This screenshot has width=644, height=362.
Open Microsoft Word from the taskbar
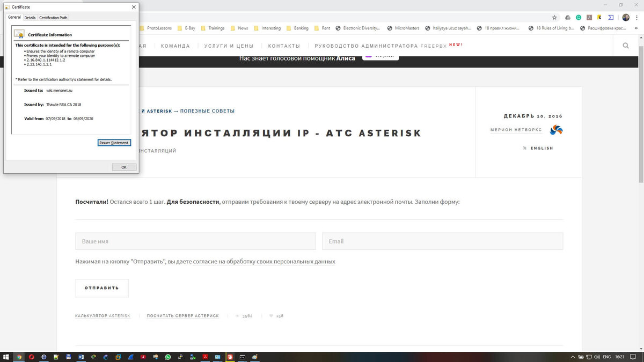coord(80,357)
